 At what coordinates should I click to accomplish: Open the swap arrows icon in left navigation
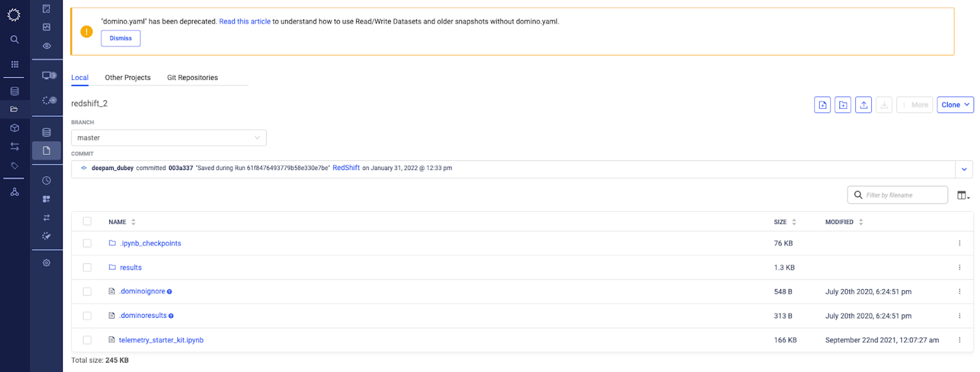coord(14,147)
